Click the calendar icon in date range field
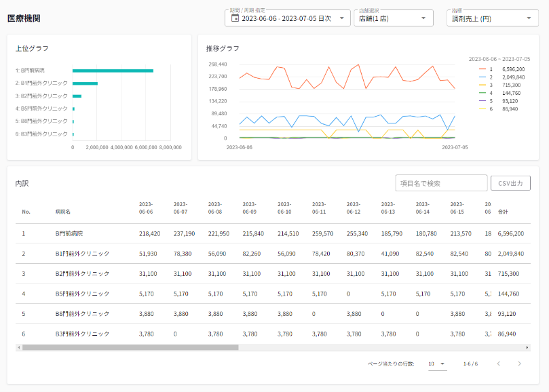The image size is (549, 392). click(235, 18)
